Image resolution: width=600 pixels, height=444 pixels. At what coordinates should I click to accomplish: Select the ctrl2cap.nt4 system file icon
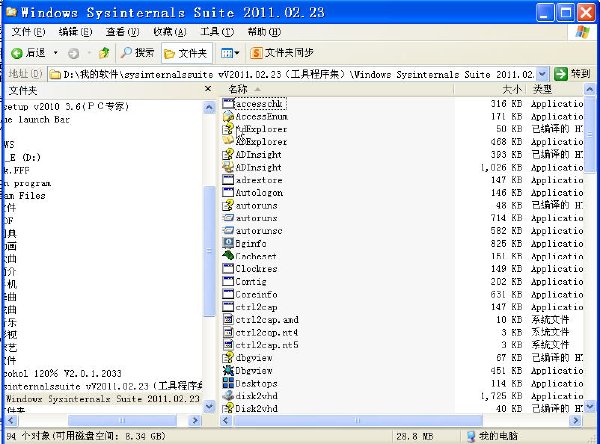[228, 332]
